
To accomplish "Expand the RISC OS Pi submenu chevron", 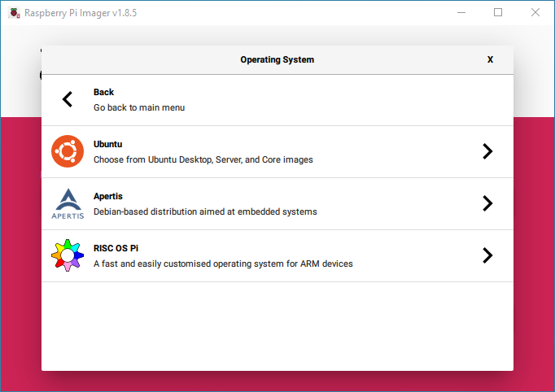I will point(487,255).
